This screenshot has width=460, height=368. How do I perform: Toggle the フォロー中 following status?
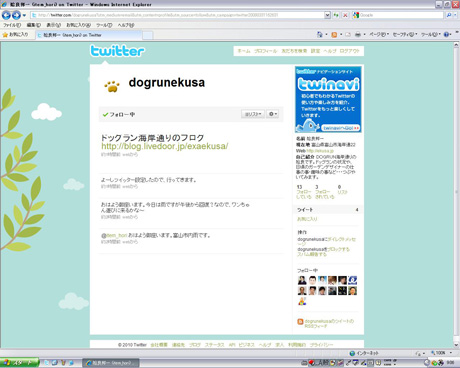(119, 114)
